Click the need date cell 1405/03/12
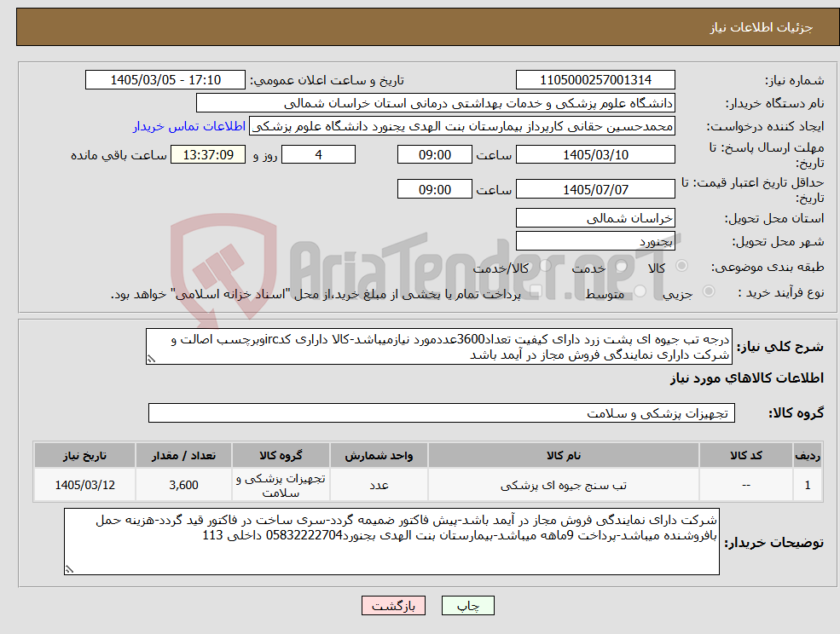840x634 pixels. (x=84, y=485)
